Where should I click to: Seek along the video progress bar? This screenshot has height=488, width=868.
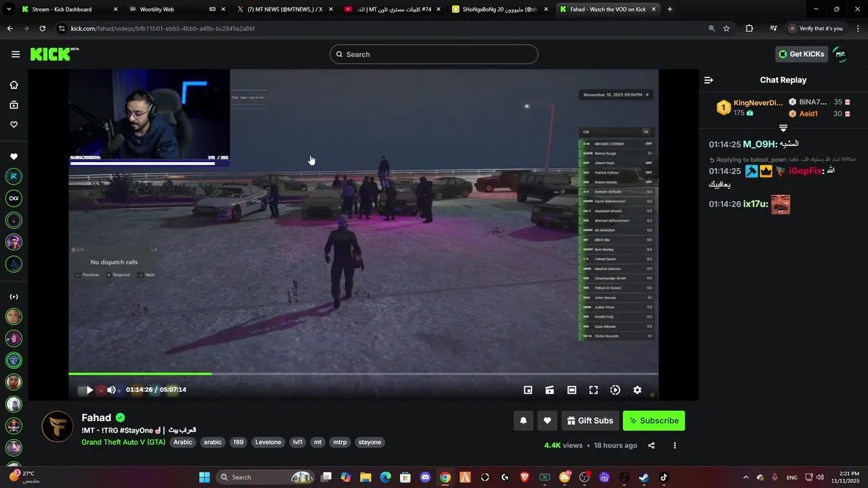point(363,373)
